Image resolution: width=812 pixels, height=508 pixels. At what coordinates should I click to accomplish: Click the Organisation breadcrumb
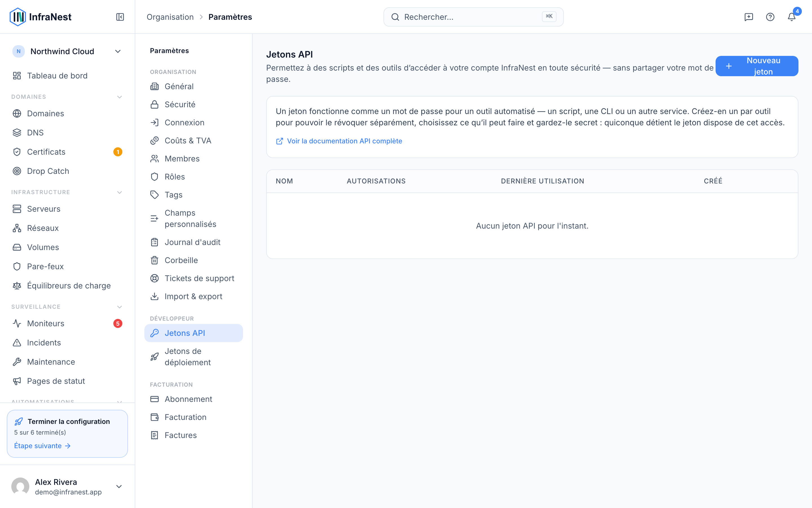click(x=170, y=17)
